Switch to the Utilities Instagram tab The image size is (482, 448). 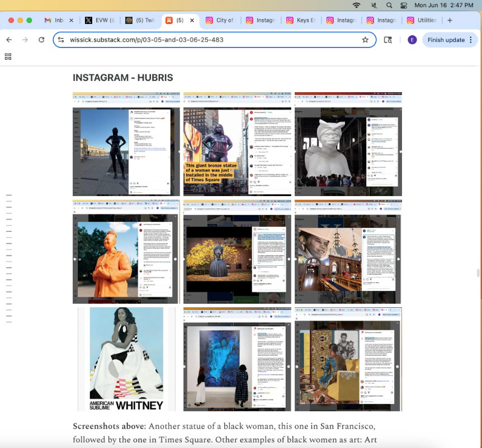click(422, 20)
